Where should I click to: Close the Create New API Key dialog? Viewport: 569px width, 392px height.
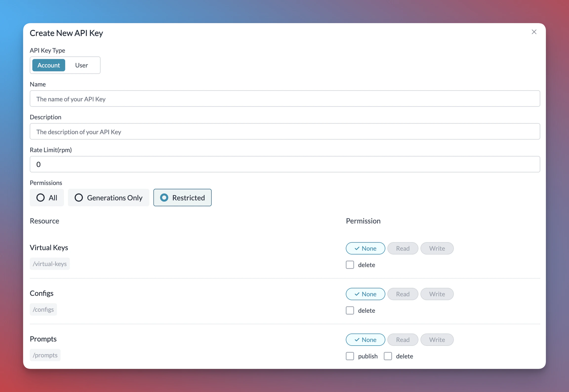534,32
